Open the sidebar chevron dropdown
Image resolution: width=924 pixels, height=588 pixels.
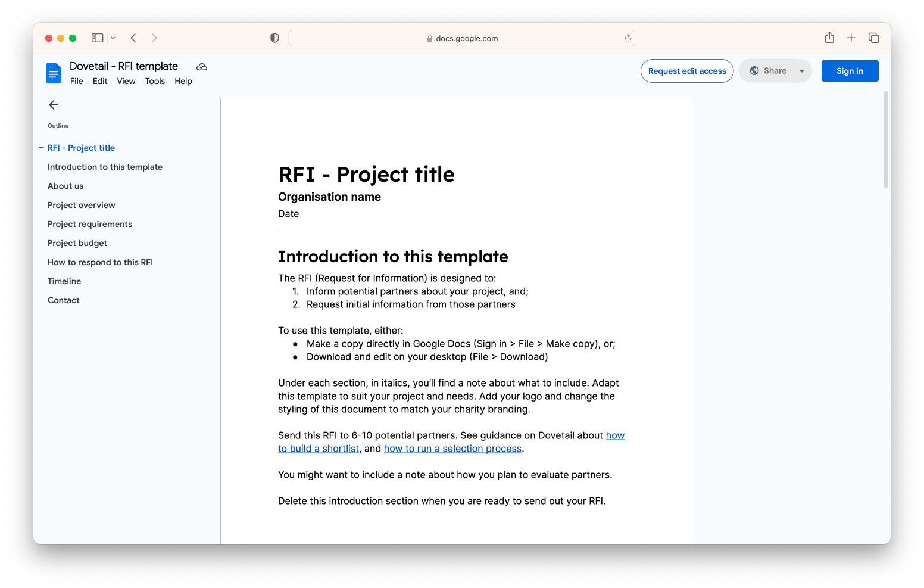[113, 38]
